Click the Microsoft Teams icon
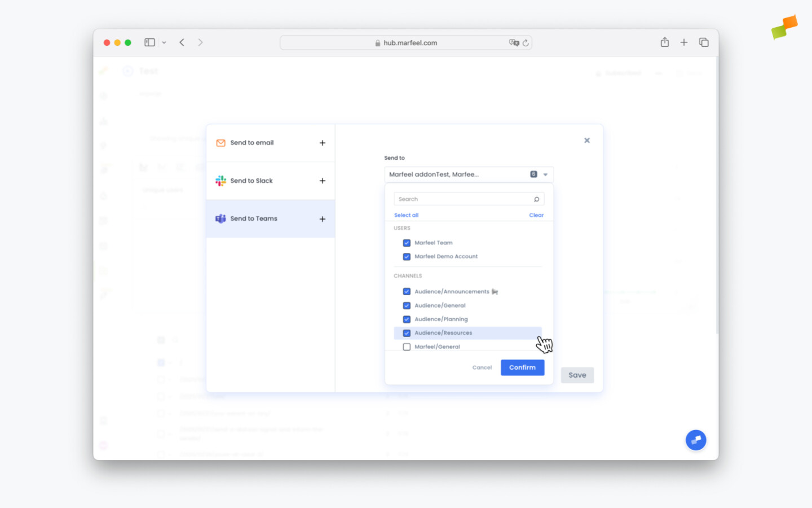This screenshot has width=812, height=508. 220,218
